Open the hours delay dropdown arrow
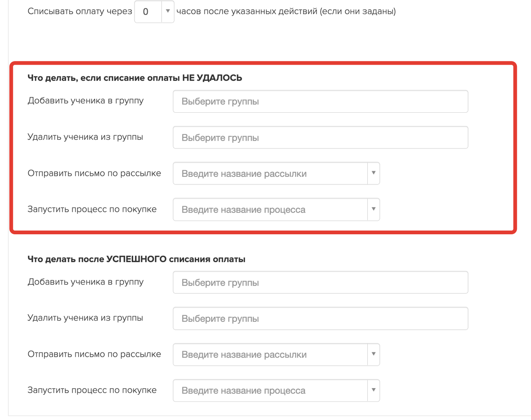Viewport: 531px width, 420px height. click(x=168, y=11)
